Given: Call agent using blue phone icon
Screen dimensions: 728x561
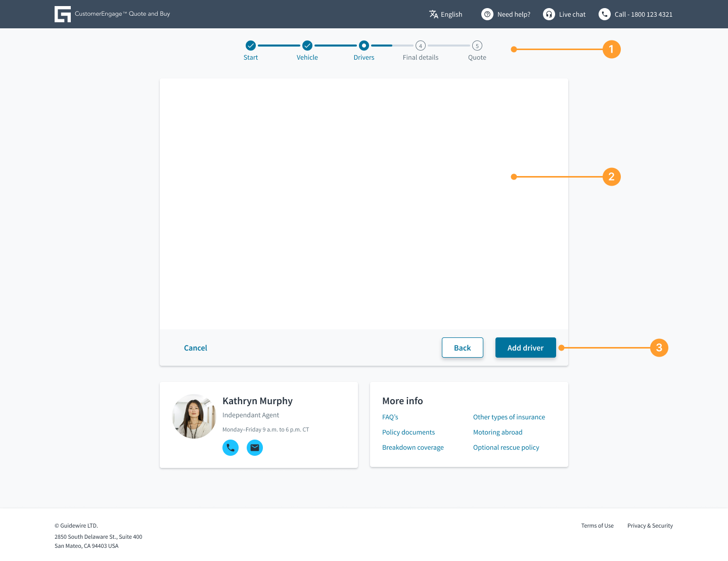Looking at the screenshot, I should point(231,448).
